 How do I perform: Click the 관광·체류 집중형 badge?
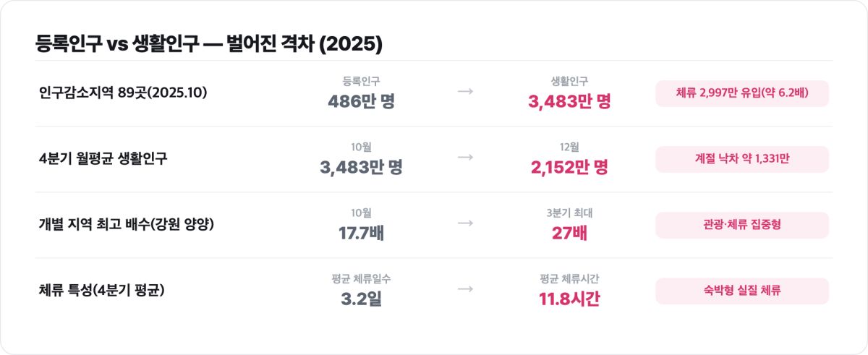pyautogui.click(x=742, y=225)
